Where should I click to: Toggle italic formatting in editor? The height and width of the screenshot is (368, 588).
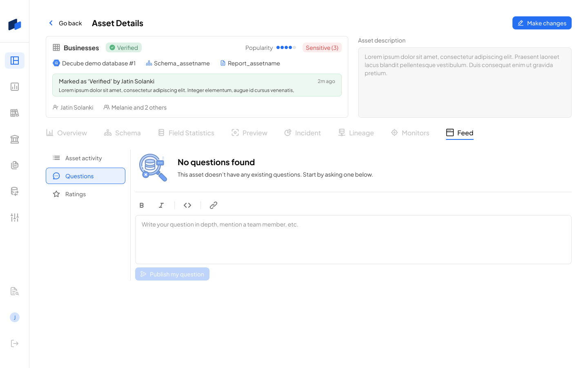(161, 205)
